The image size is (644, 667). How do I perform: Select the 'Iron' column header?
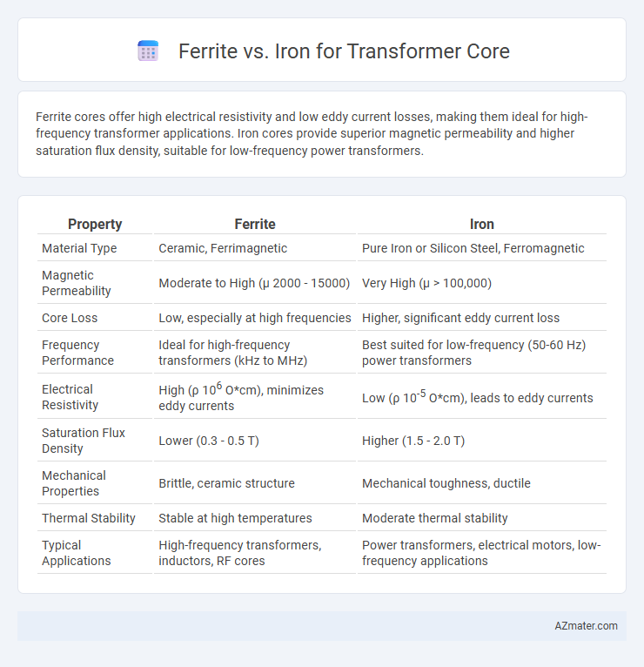(481, 224)
